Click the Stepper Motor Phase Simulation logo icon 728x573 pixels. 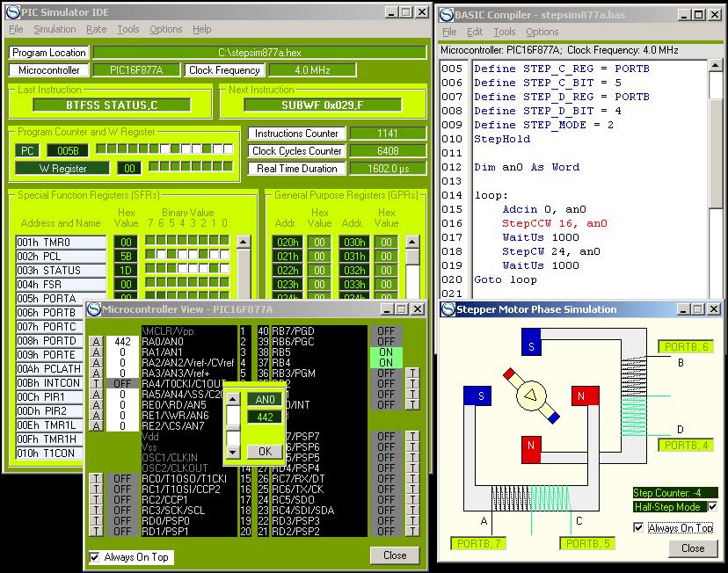[448, 309]
